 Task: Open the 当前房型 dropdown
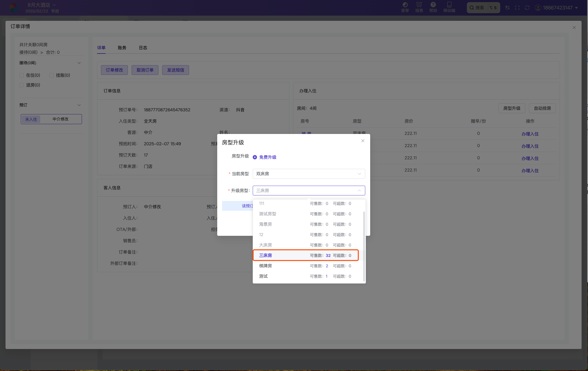309,174
